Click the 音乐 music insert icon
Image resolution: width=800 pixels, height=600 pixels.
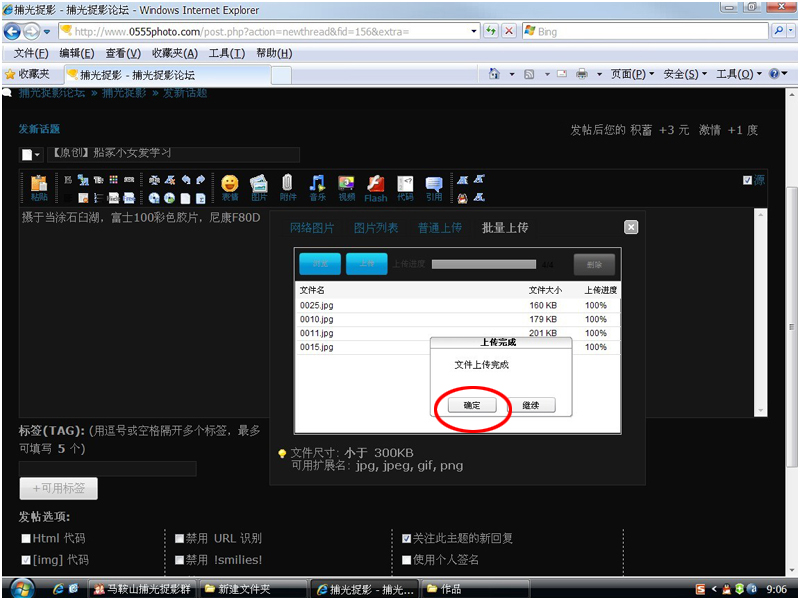coord(317,187)
